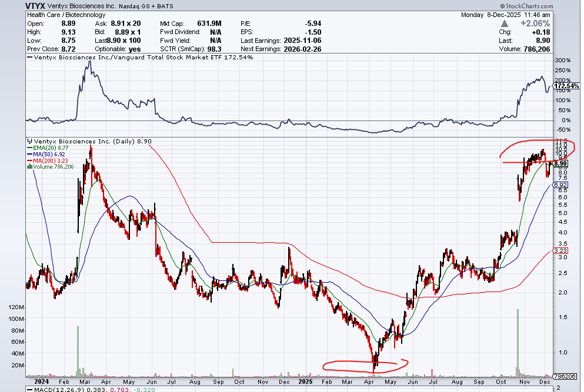Viewport: 584px width, 392px height.
Task: Click the 60M volume axis label
Action: tap(18, 342)
